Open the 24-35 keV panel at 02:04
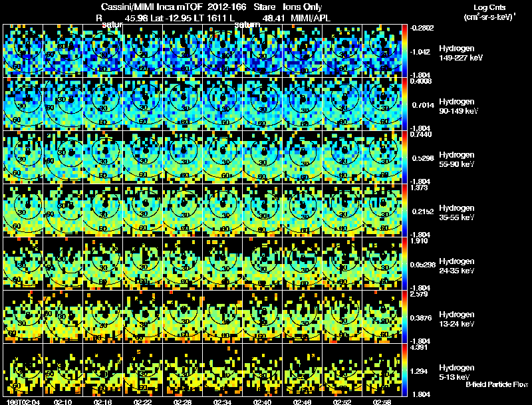 (x=23, y=263)
